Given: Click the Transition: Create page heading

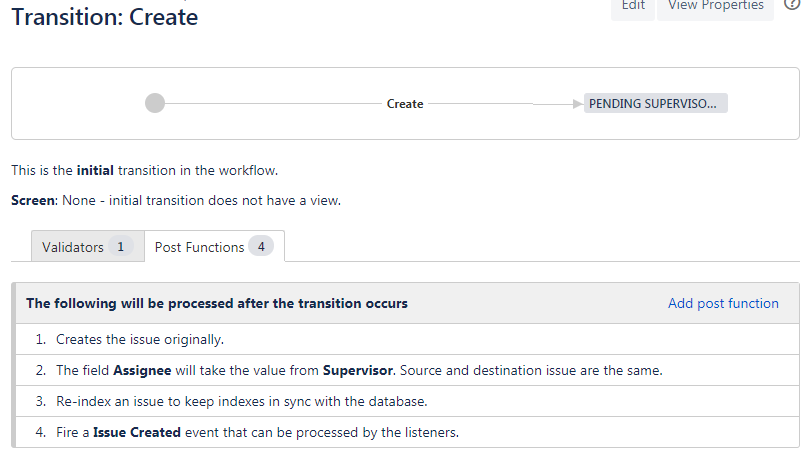Looking at the screenshot, I should tap(105, 17).
